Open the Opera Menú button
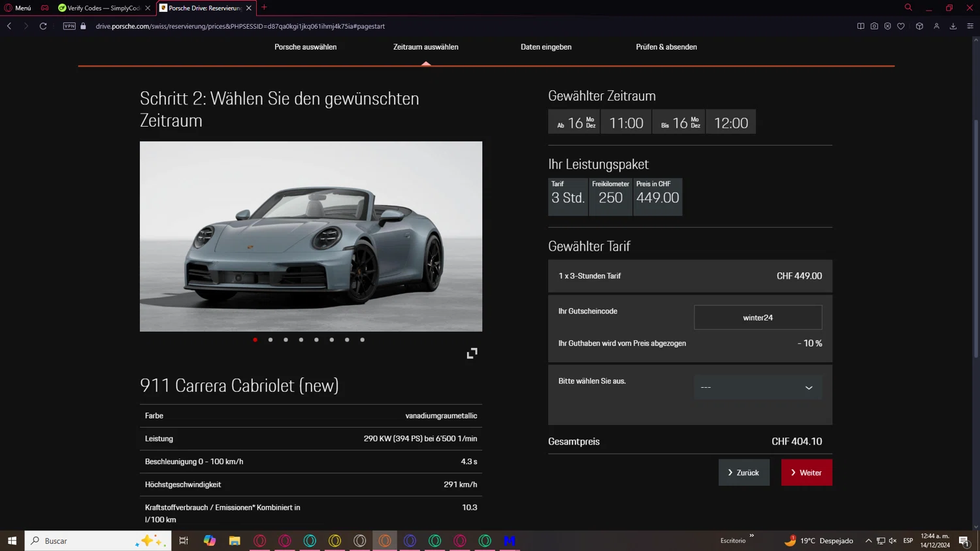The image size is (980, 551). [x=18, y=8]
